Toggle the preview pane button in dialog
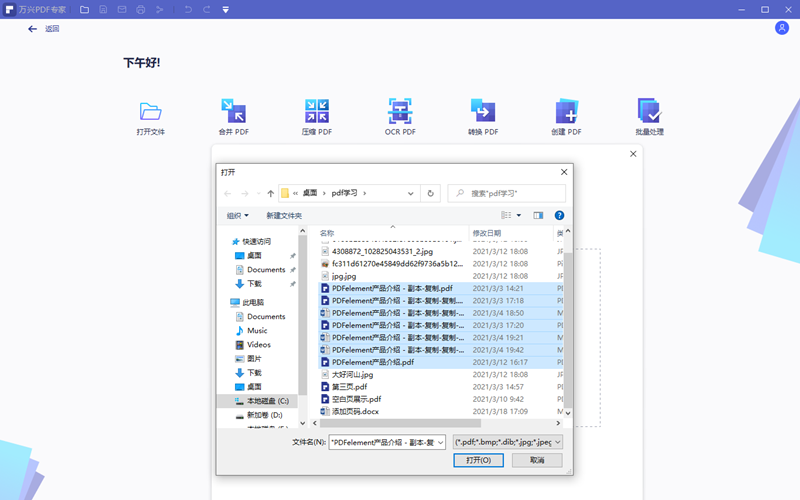 tap(538, 215)
